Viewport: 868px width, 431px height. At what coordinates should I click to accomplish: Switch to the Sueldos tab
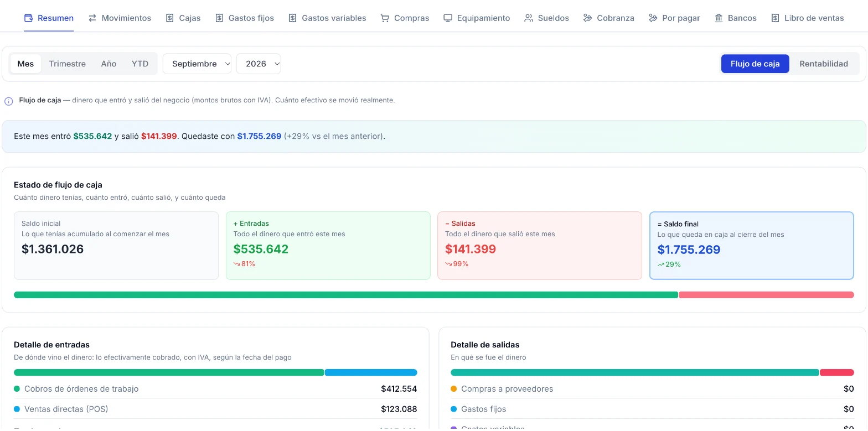click(546, 18)
